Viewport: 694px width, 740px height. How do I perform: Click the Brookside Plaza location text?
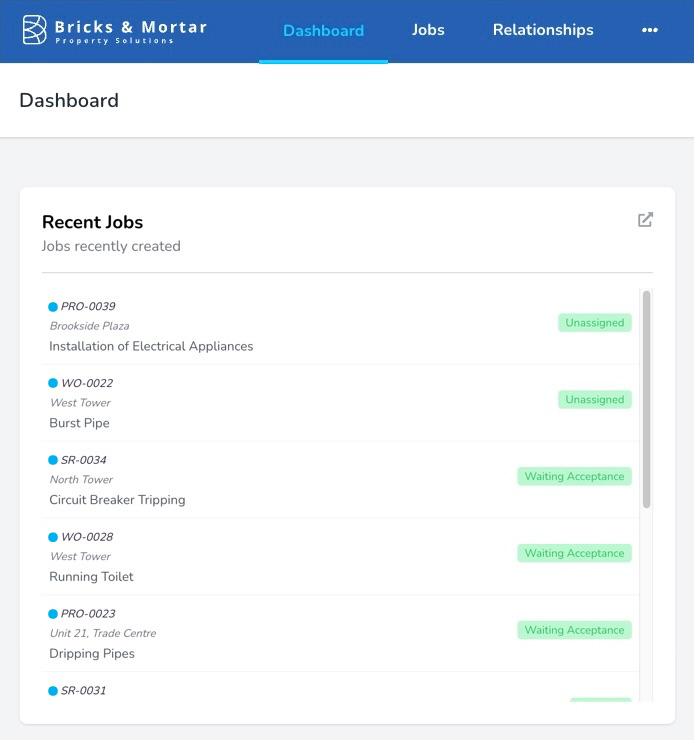point(89,326)
